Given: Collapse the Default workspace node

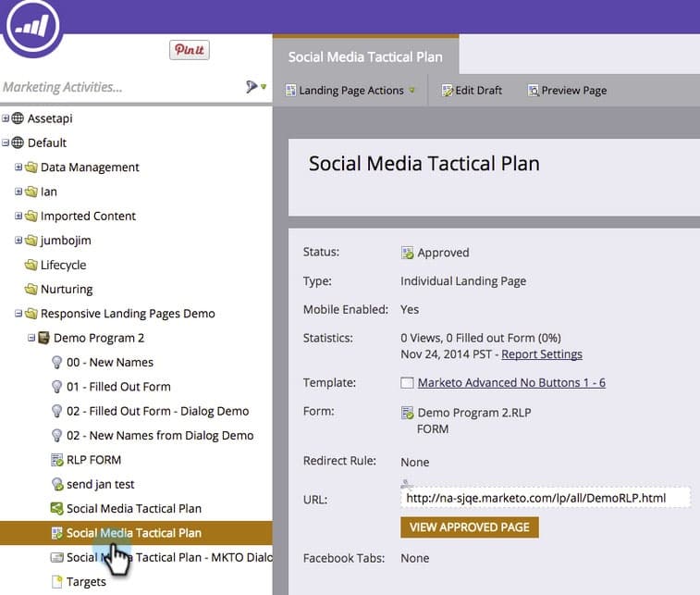Looking at the screenshot, I should point(6,143).
